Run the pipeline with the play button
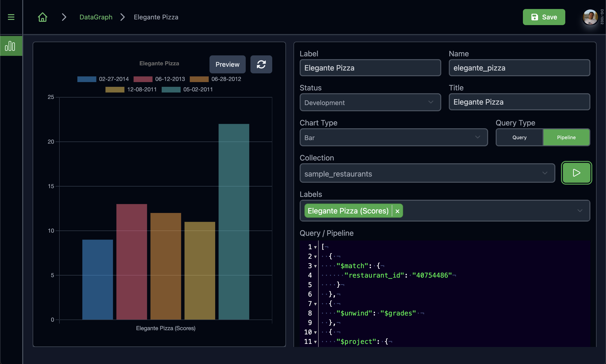Viewport: 606px width, 364px height. pos(576,173)
